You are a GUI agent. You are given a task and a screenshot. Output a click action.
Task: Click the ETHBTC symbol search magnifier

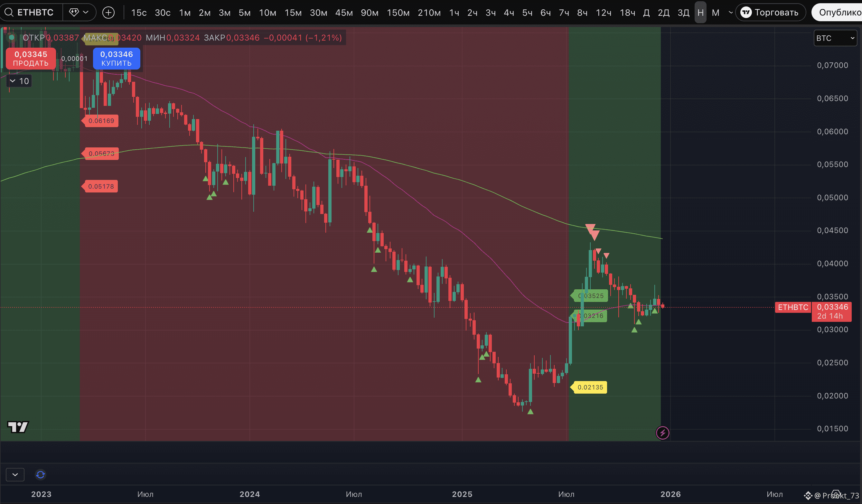[9, 13]
